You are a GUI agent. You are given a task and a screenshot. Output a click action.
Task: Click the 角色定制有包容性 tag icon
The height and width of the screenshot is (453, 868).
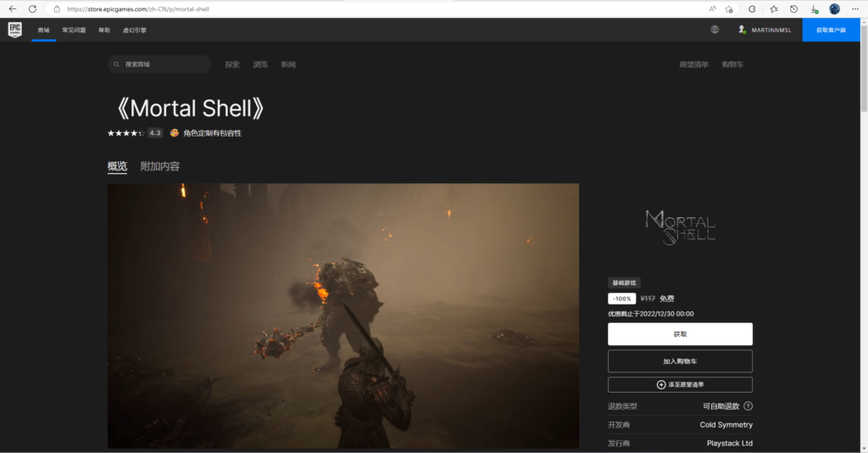(x=175, y=133)
